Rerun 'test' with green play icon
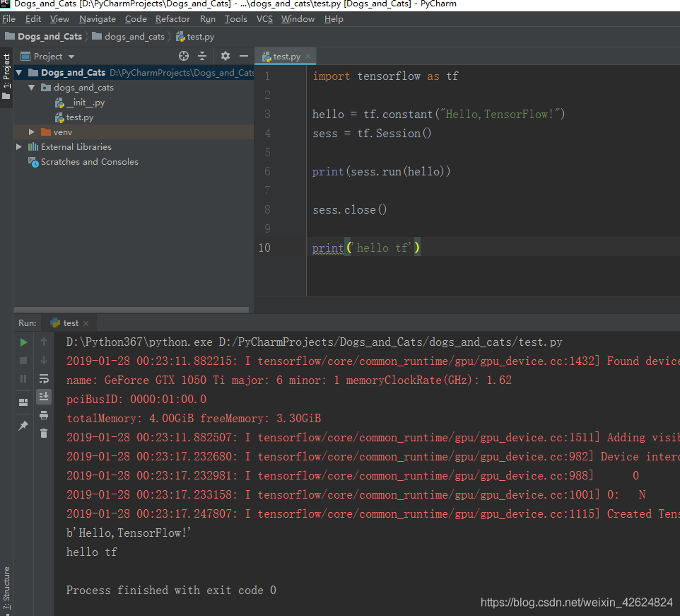The width and height of the screenshot is (680, 616). pos(24,342)
